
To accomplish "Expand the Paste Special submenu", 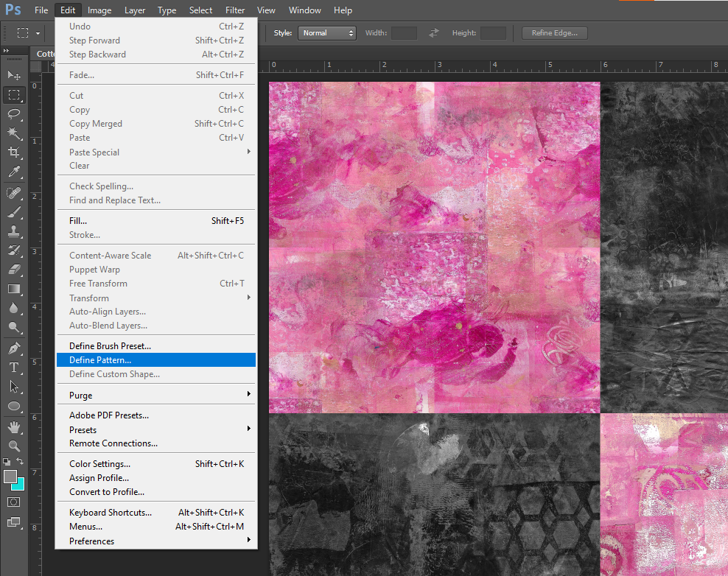I will click(156, 152).
